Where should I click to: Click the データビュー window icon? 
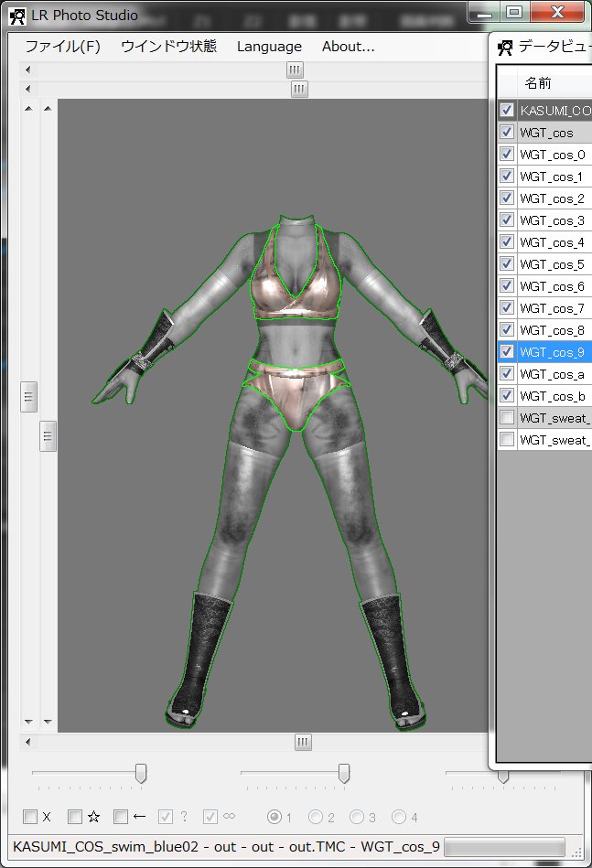pos(504,48)
